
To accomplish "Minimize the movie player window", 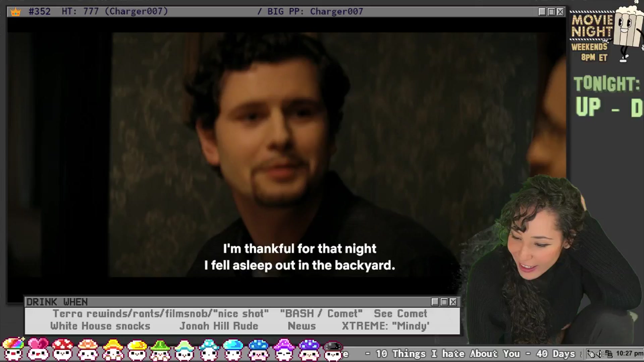I will point(542,12).
